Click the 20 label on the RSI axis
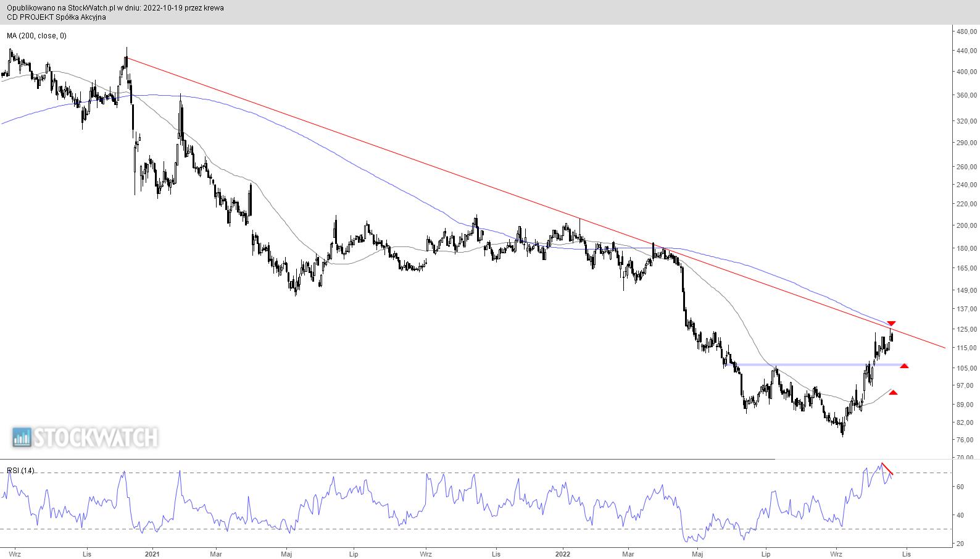This screenshot has width=980, height=559. pos(960,544)
